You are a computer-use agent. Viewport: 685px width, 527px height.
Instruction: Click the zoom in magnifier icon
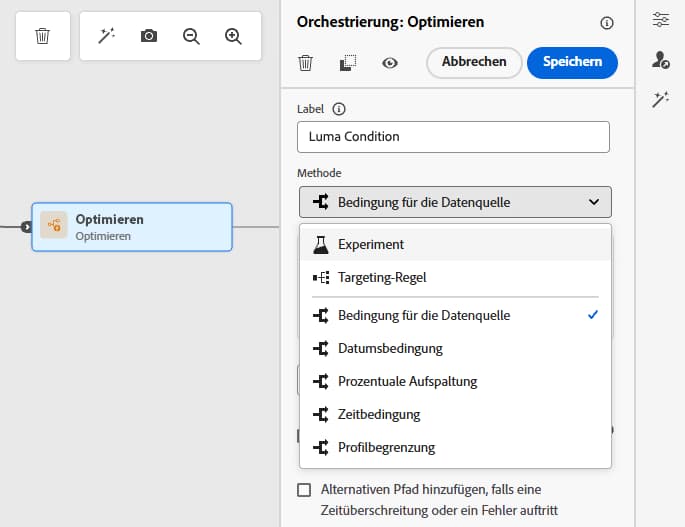pyautogui.click(x=233, y=36)
